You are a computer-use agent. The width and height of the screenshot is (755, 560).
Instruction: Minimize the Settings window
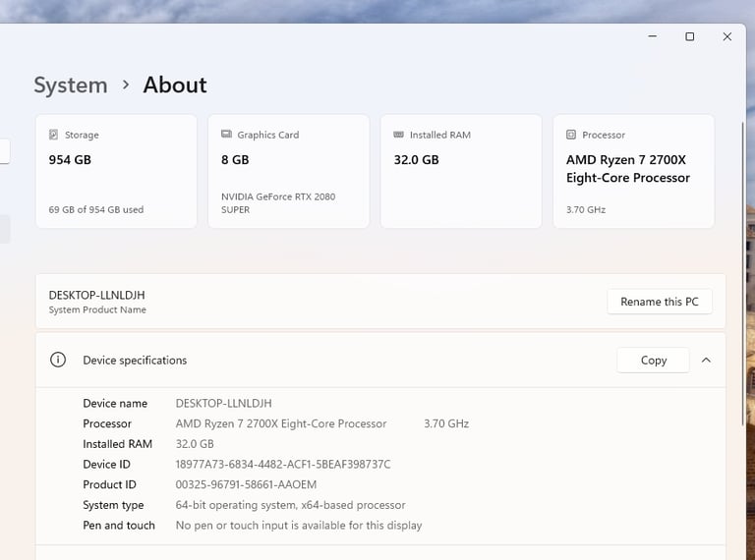pyautogui.click(x=653, y=36)
